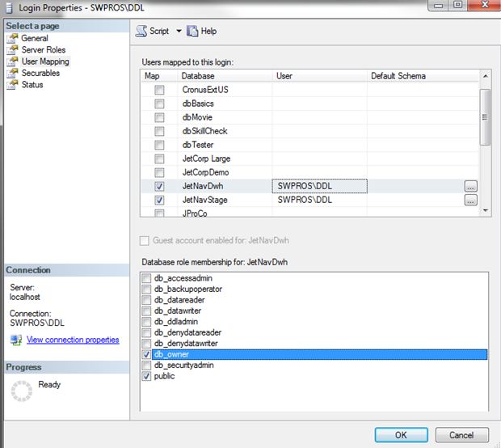The image size is (501, 448).
Task: Open schema browse button for JetNavStage row
Action: coord(470,200)
